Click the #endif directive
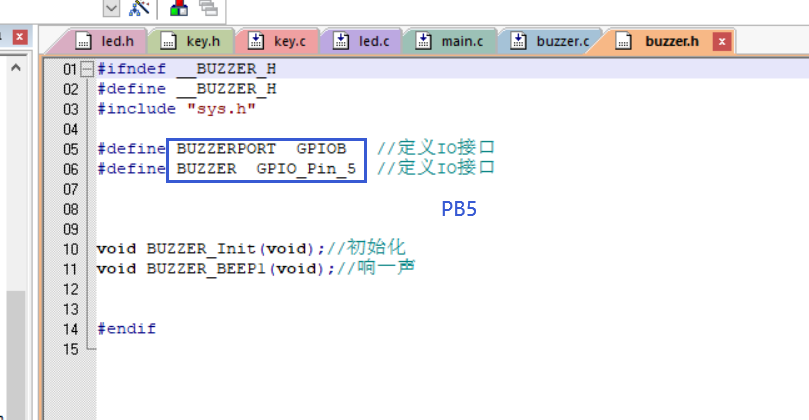Viewport: 809px width, 420px height. [x=126, y=329]
